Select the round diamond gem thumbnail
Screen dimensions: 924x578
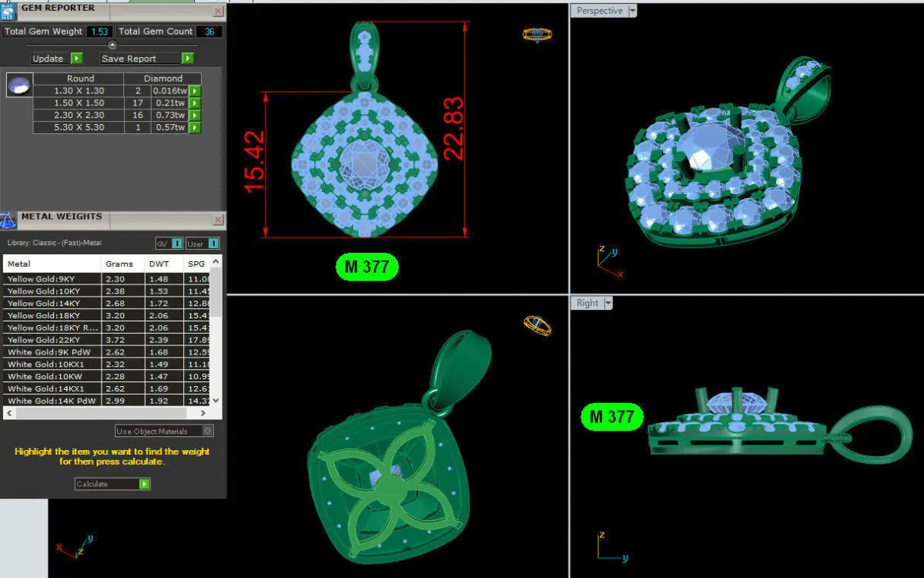point(19,85)
